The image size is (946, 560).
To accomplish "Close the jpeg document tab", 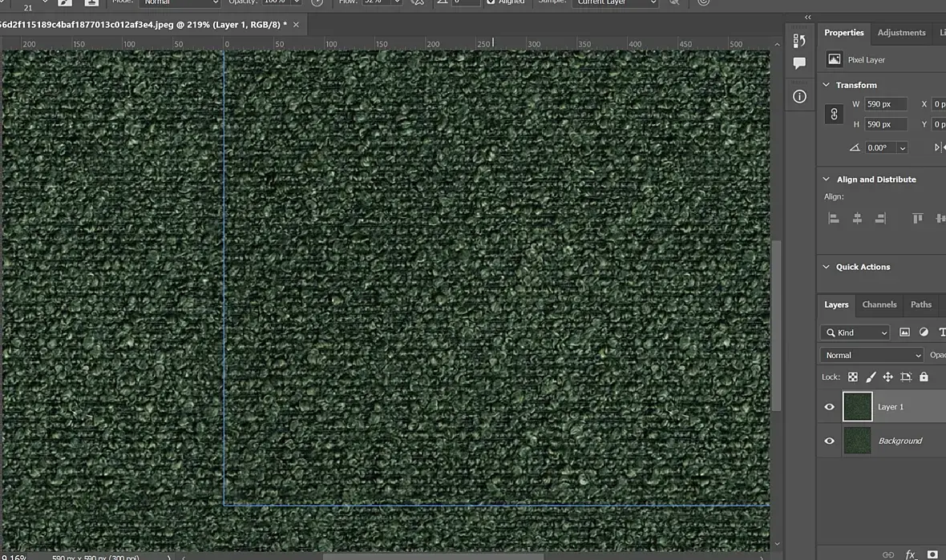I will [296, 25].
